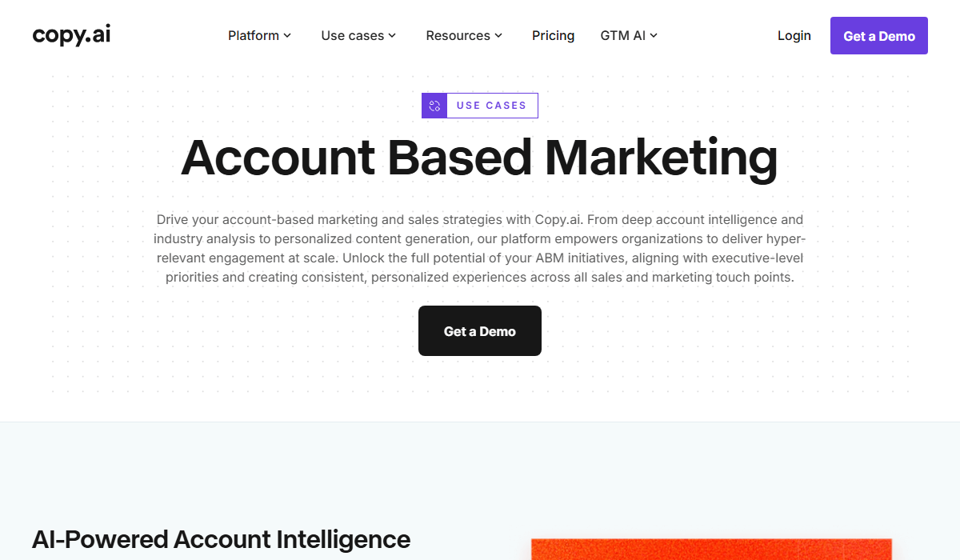The height and width of the screenshot is (560, 960).
Task: Expand the Use cases dropdown chevron
Action: (392, 36)
